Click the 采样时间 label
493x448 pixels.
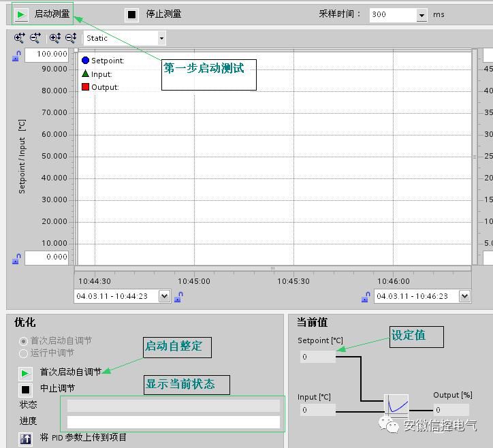click(x=340, y=14)
